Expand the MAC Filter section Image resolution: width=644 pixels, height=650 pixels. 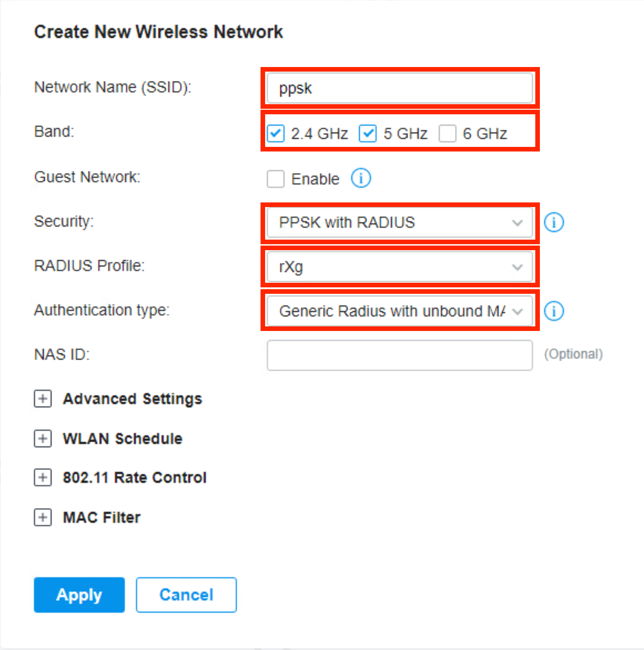tap(43, 517)
